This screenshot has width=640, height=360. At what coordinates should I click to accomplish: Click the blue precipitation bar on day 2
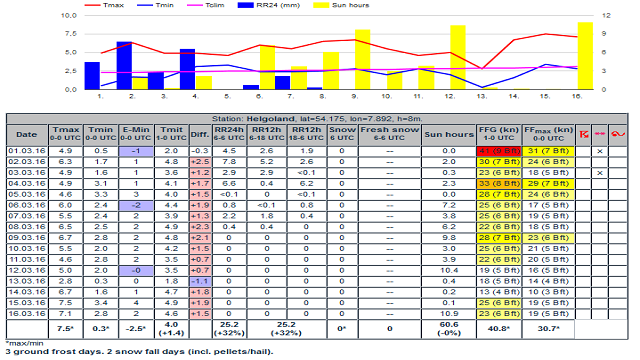click(x=124, y=65)
